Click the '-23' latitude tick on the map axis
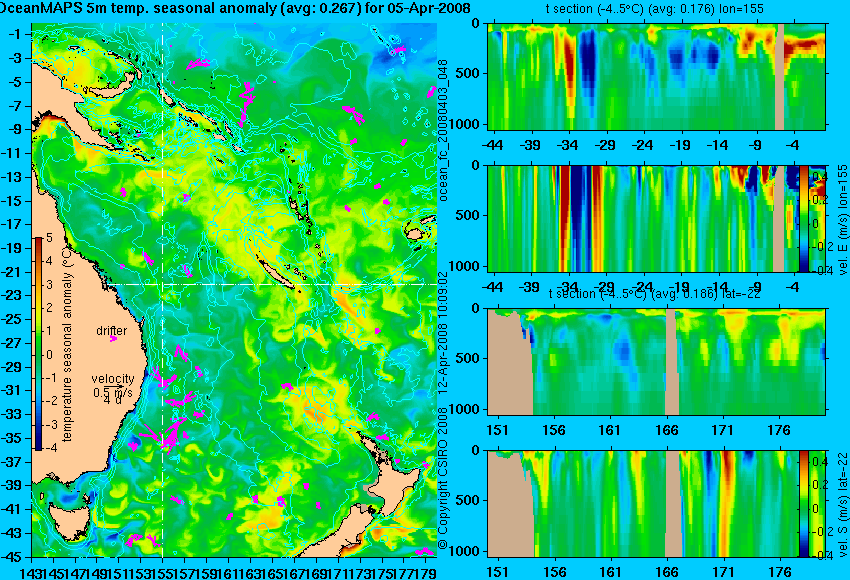The height and width of the screenshot is (580, 850). (12, 295)
